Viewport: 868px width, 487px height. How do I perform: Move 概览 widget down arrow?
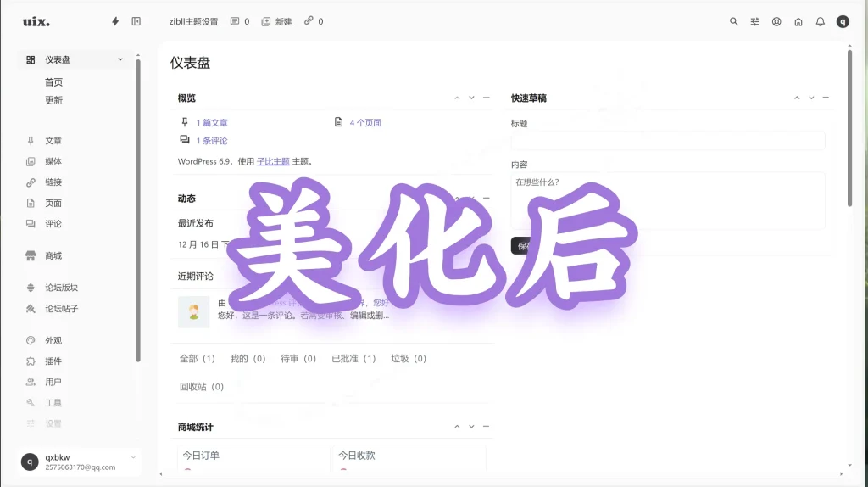click(x=471, y=98)
